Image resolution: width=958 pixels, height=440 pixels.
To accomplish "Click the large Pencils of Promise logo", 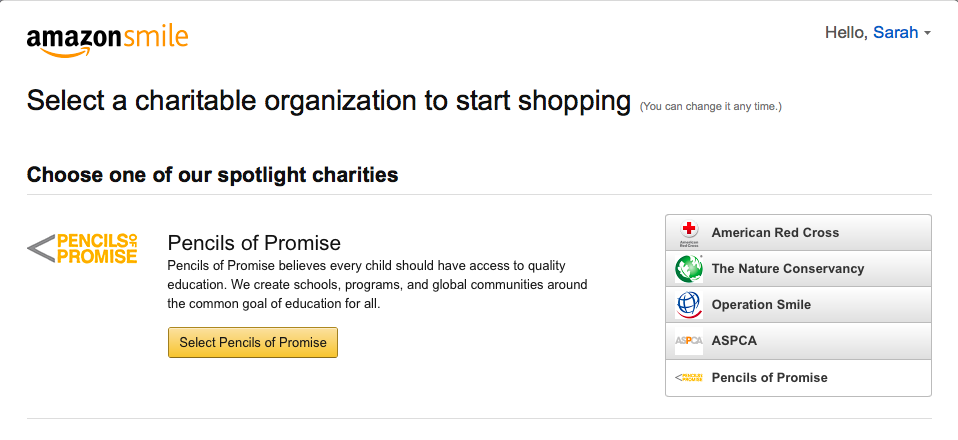I will pos(82,249).
